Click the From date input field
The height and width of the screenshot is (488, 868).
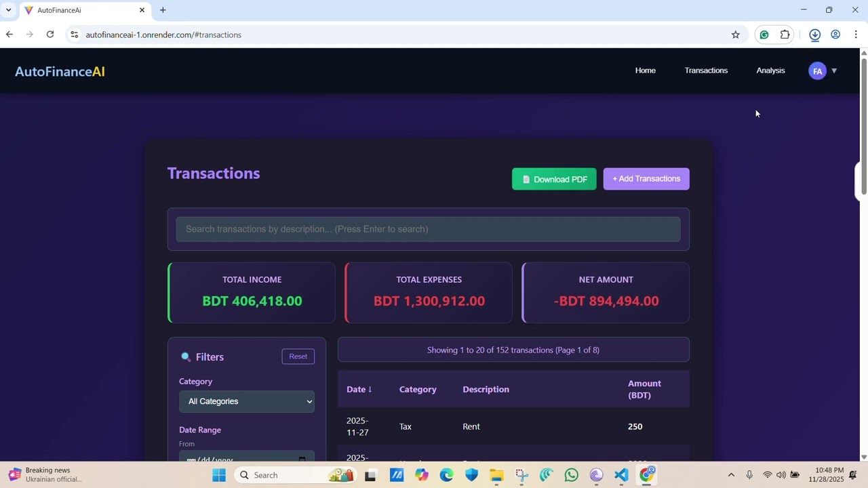point(247,456)
